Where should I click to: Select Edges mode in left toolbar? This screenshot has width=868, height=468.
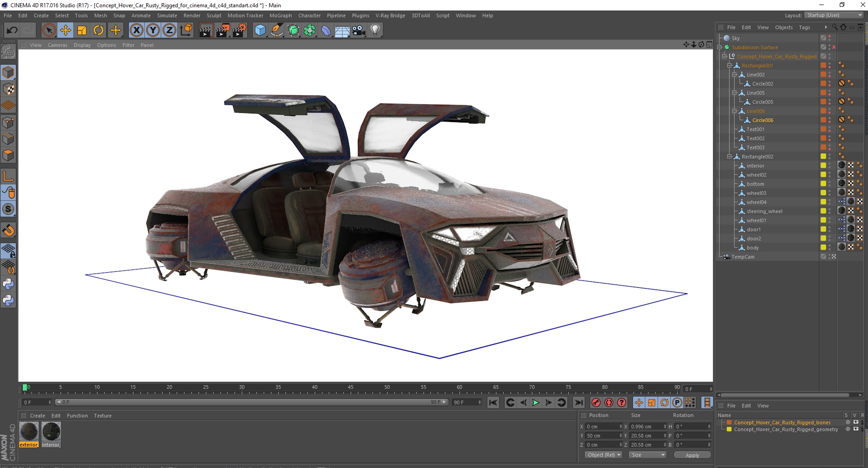coord(8,139)
